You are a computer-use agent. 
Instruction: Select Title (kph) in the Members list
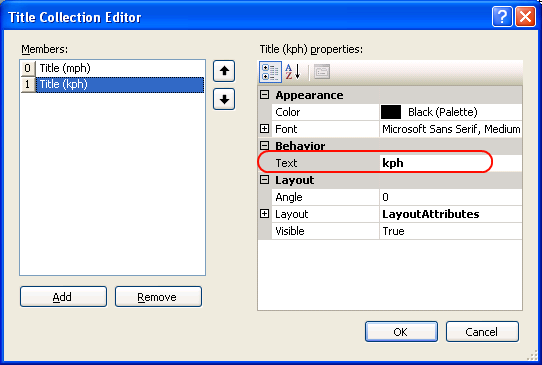pyautogui.click(x=120, y=85)
